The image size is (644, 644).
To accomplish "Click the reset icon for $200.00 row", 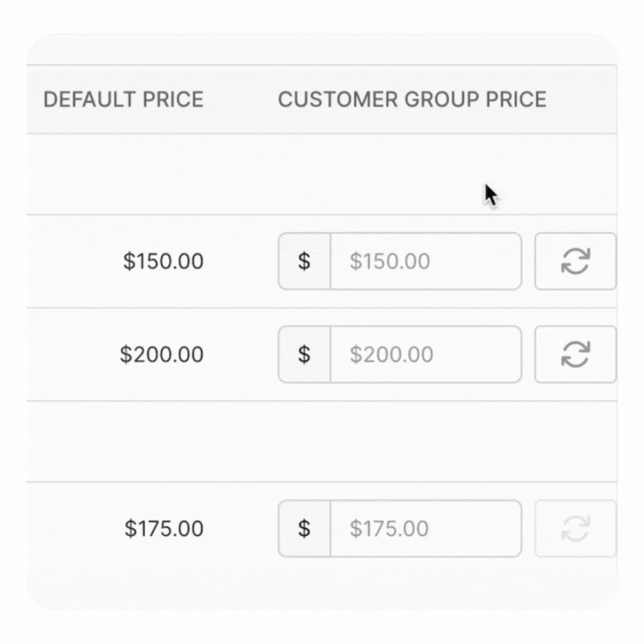I will (x=575, y=354).
